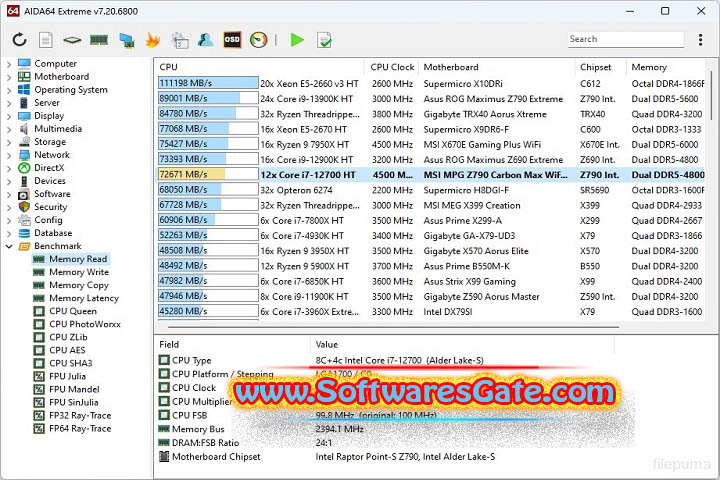
Task: Click the Field column header
Action: (x=233, y=344)
